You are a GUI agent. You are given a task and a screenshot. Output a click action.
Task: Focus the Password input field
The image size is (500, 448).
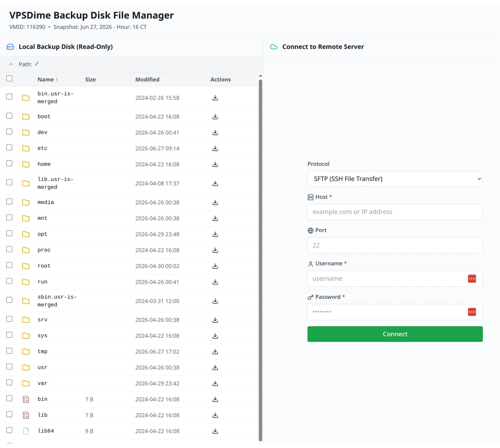click(x=395, y=312)
